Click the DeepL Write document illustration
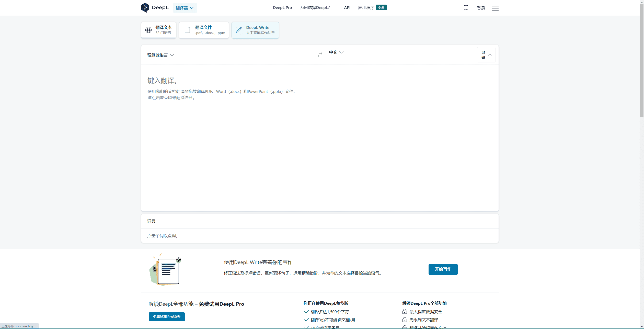Screen dimensions: 644x329 (x=165, y=270)
